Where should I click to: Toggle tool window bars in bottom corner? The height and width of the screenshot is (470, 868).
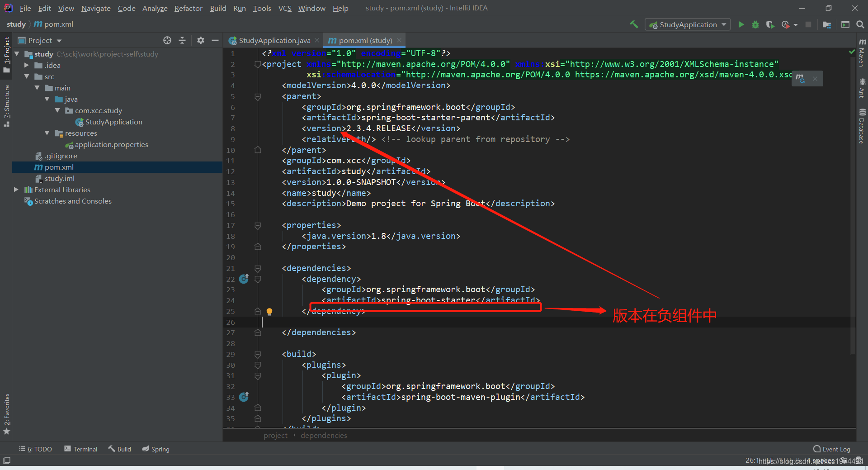(x=6, y=461)
